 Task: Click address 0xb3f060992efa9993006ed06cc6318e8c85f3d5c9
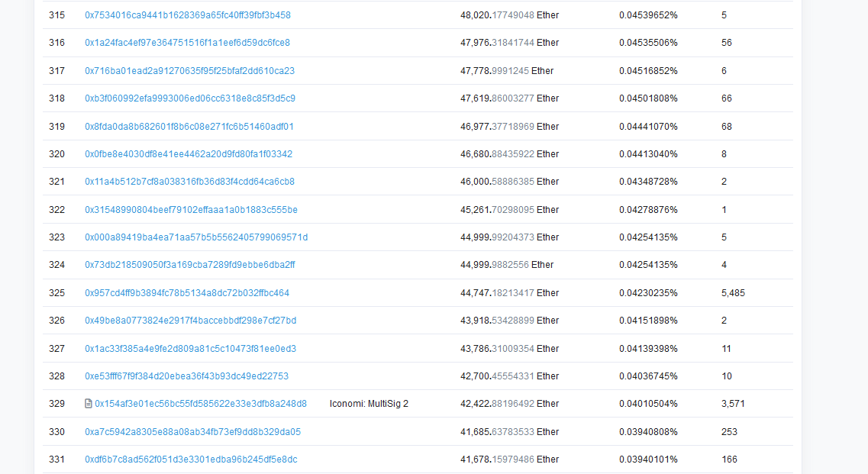coord(189,98)
